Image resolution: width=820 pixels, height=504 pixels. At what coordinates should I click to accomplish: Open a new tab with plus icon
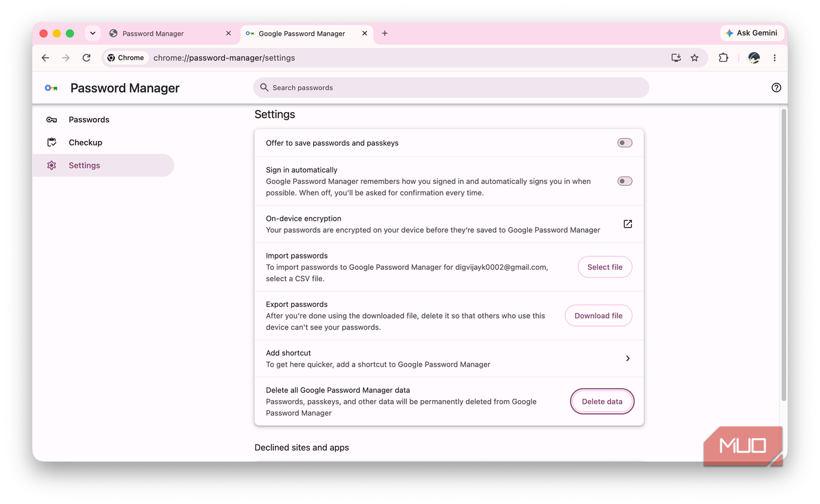pos(385,33)
